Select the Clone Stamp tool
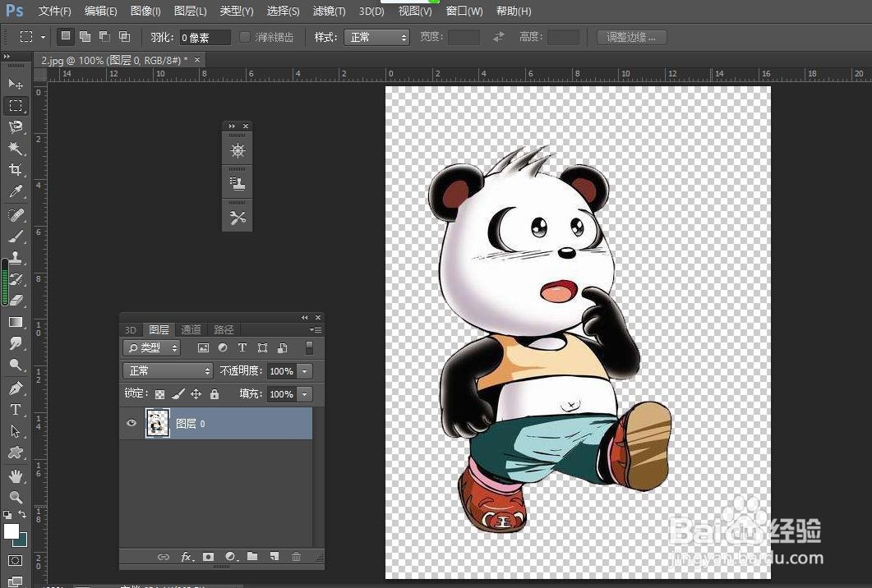 pyautogui.click(x=16, y=257)
